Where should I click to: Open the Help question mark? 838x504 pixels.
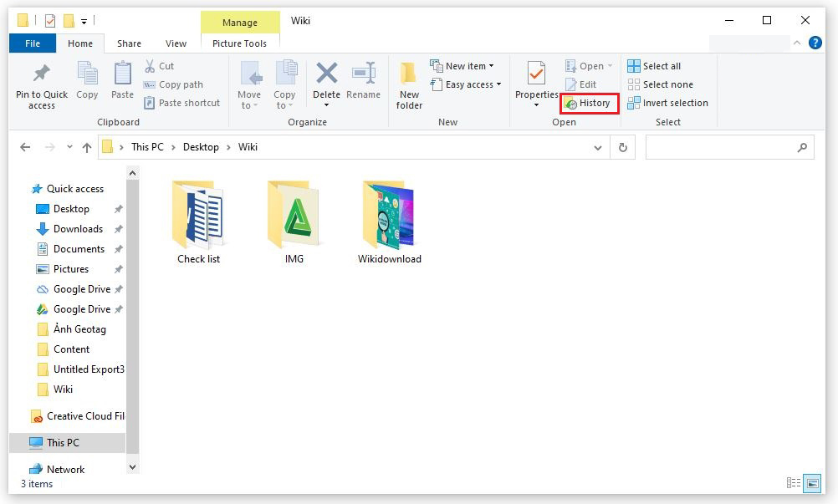815,43
